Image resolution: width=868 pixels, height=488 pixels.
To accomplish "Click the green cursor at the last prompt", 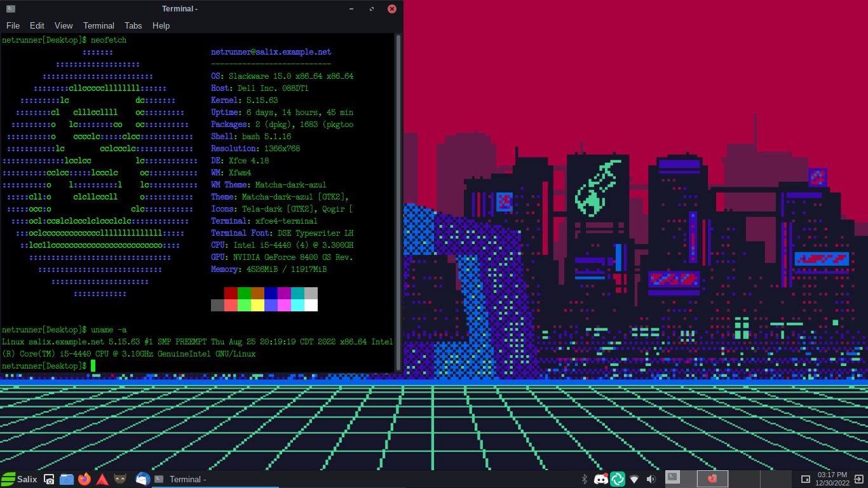I will (93, 366).
